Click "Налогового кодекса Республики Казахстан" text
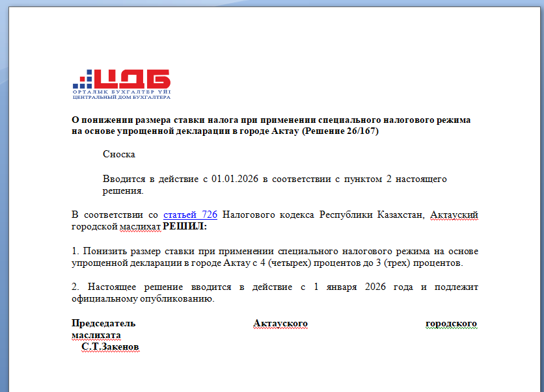 click(322, 215)
